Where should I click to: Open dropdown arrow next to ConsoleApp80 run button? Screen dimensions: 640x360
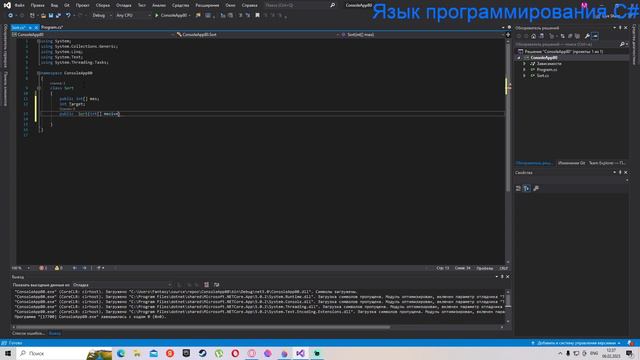tap(190, 15)
